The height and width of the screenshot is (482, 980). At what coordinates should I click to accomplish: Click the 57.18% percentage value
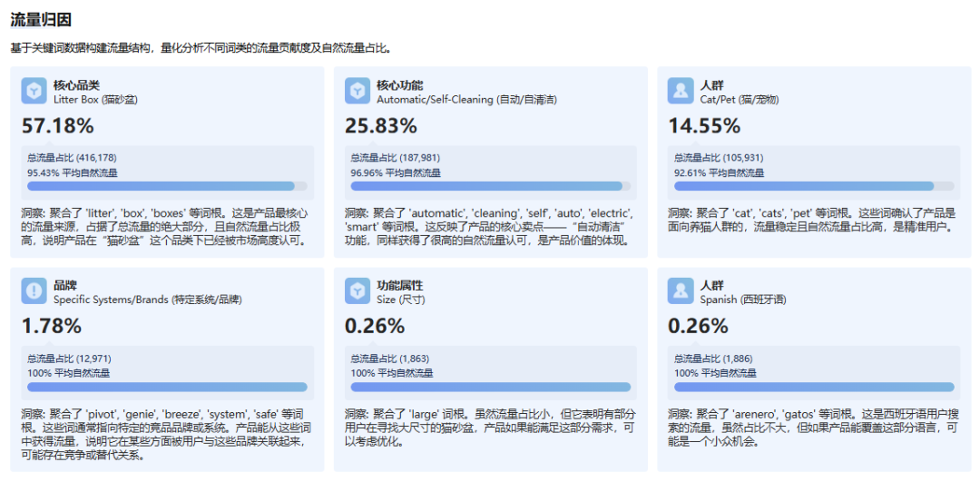click(57, 126)
